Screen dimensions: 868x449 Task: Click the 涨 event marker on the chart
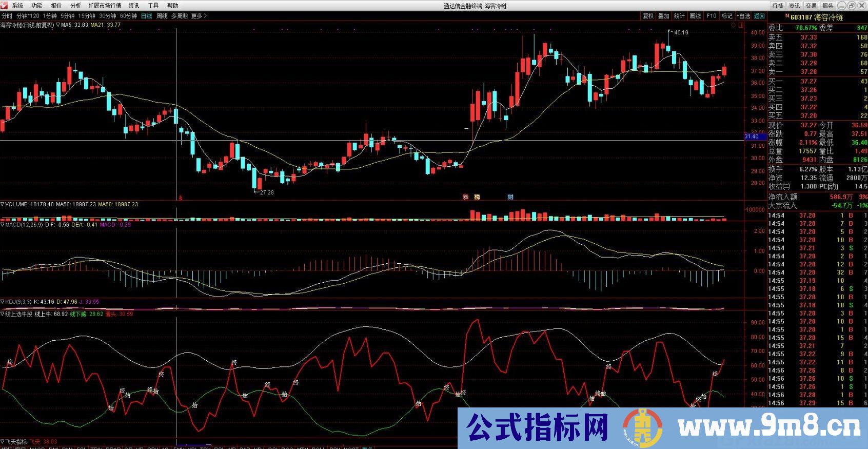(466, 197)
